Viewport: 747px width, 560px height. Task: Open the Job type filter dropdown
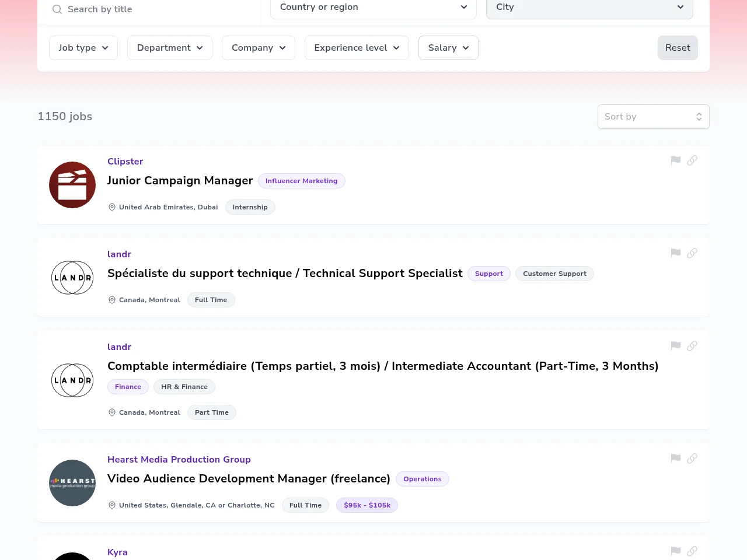[x=83, y=48]
